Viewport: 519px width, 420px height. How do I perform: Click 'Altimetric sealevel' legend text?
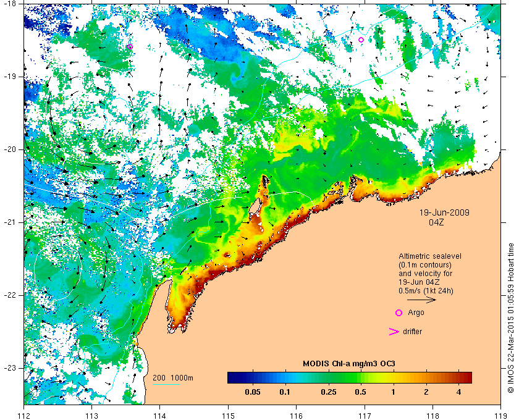[430, 256]
